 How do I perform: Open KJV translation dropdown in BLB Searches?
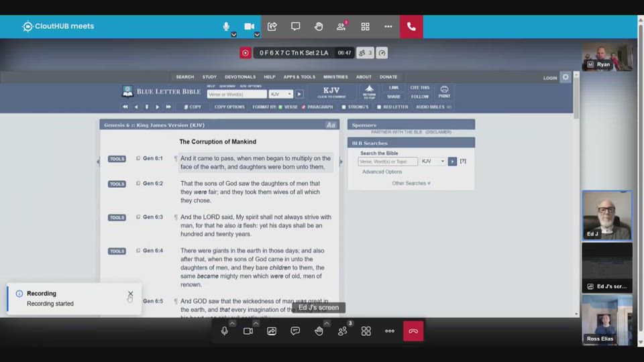pos(433,162)
